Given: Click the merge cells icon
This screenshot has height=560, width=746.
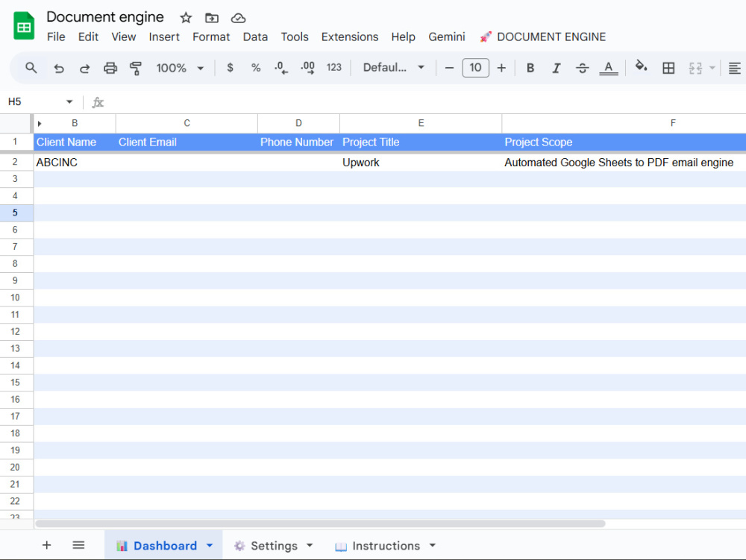Looking at the screenshot, I should [x=695, y=68].
